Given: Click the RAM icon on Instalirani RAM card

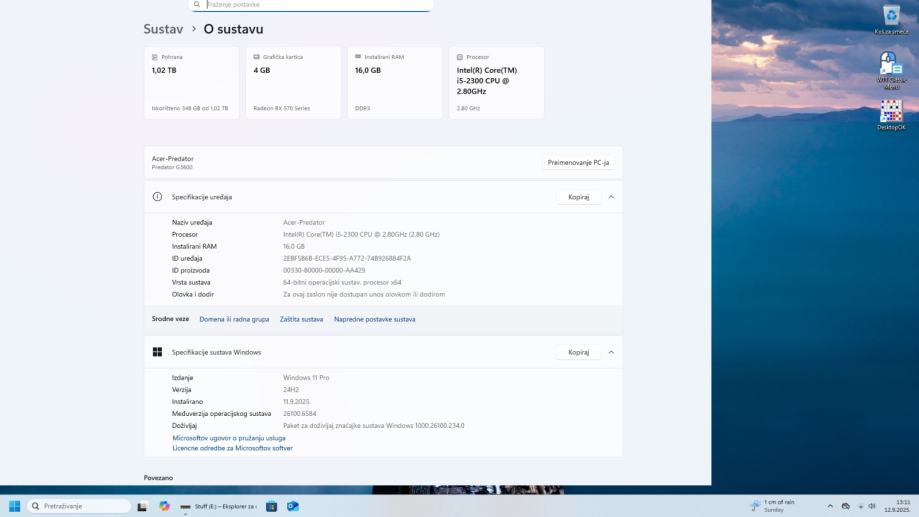Looking at the screenshot, I should tap(358, 57).
